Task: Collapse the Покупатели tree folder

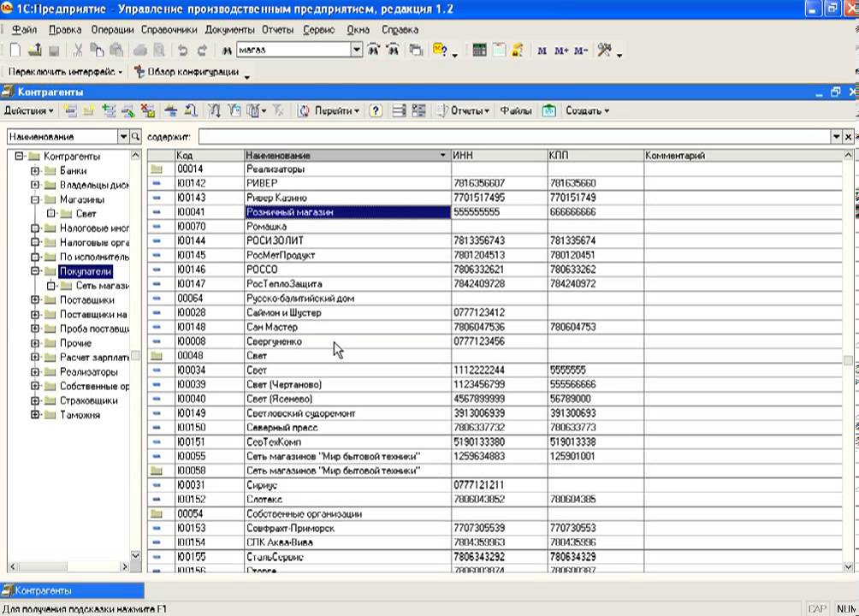Action: tap(35, 271)
